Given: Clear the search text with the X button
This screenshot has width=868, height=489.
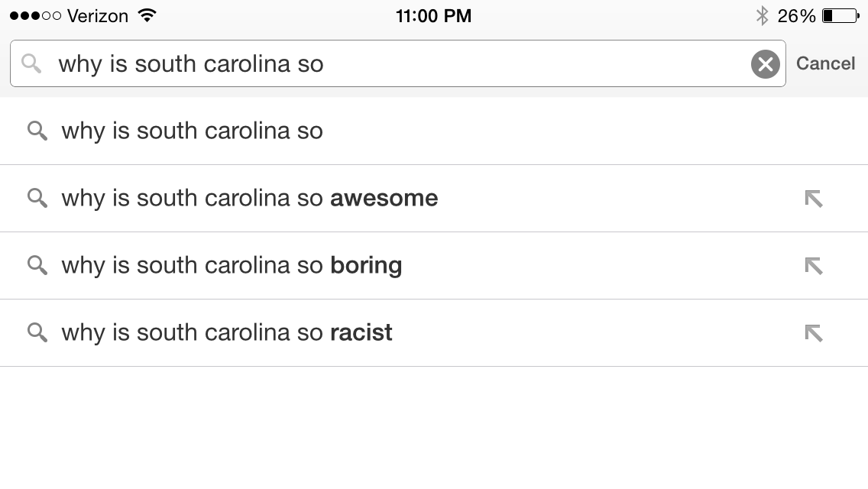Looking at the screenshot, I should click(x=765, y=64).
